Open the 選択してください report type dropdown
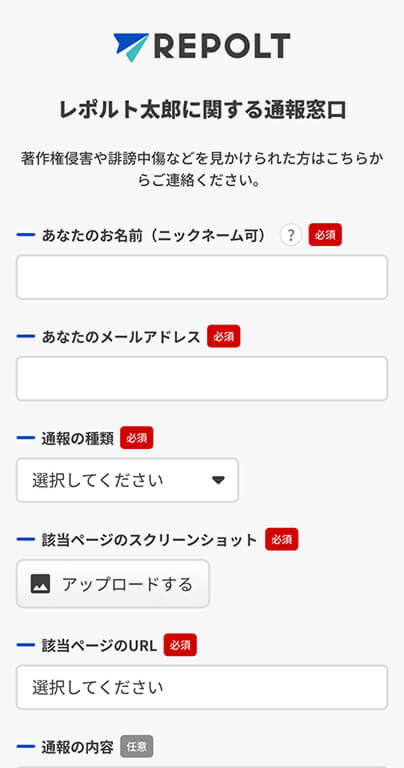This screenshot has width=404, height=768. 127,480
